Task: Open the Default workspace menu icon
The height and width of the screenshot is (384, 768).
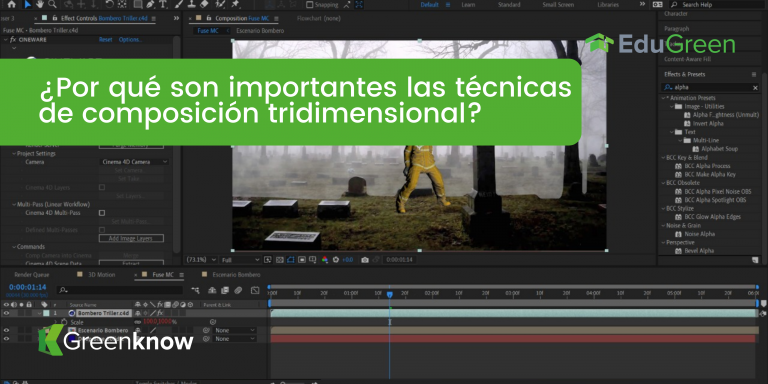Action: 448,5
